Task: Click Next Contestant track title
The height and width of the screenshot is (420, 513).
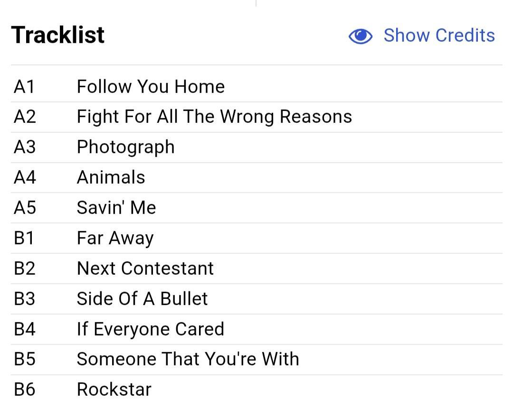Action: point(146,268)
